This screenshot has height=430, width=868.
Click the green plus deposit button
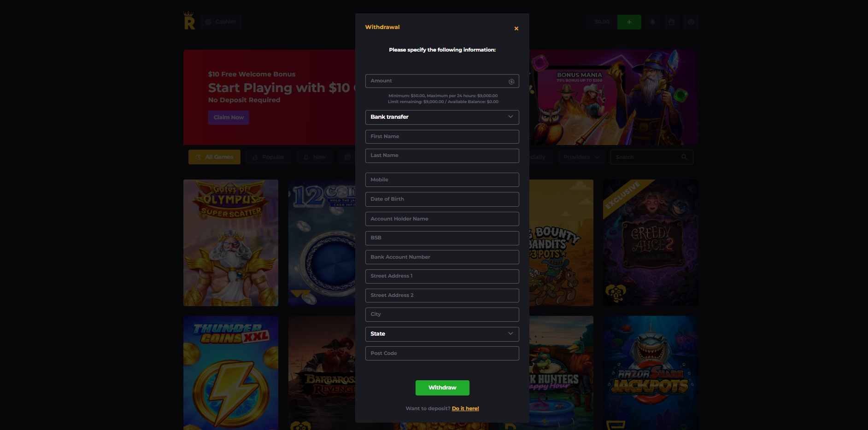tap(629, 22)
